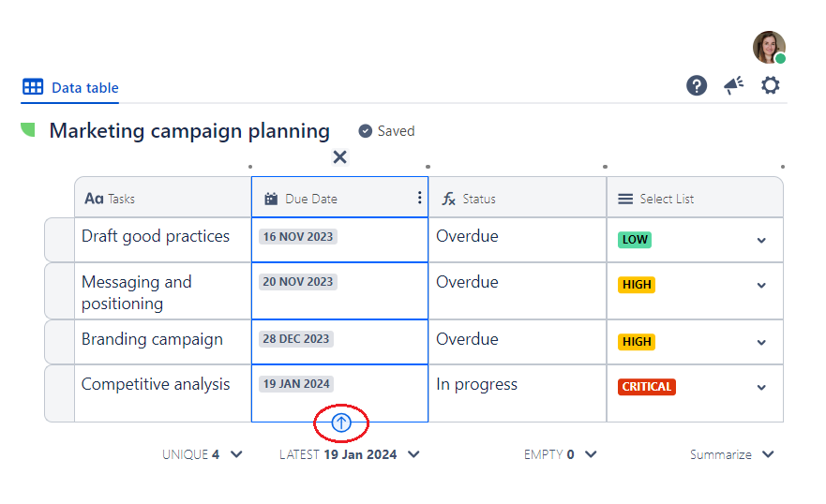
Task: Select the Select List column header
Action: [x=666, y=199]
